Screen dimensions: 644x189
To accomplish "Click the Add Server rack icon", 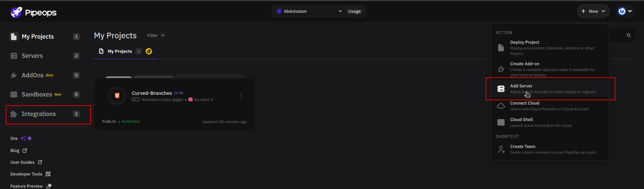I will coord(501,89).
